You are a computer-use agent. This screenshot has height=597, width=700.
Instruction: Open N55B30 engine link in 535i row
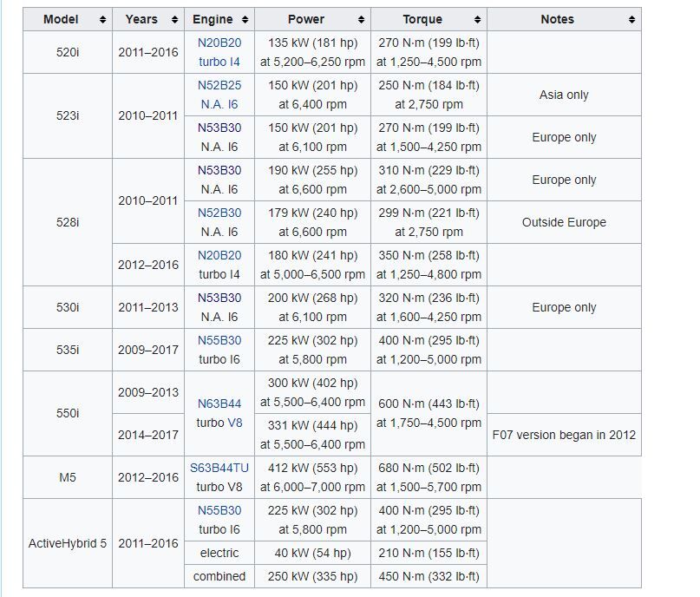pyautogui.click(x=219, y=340)
